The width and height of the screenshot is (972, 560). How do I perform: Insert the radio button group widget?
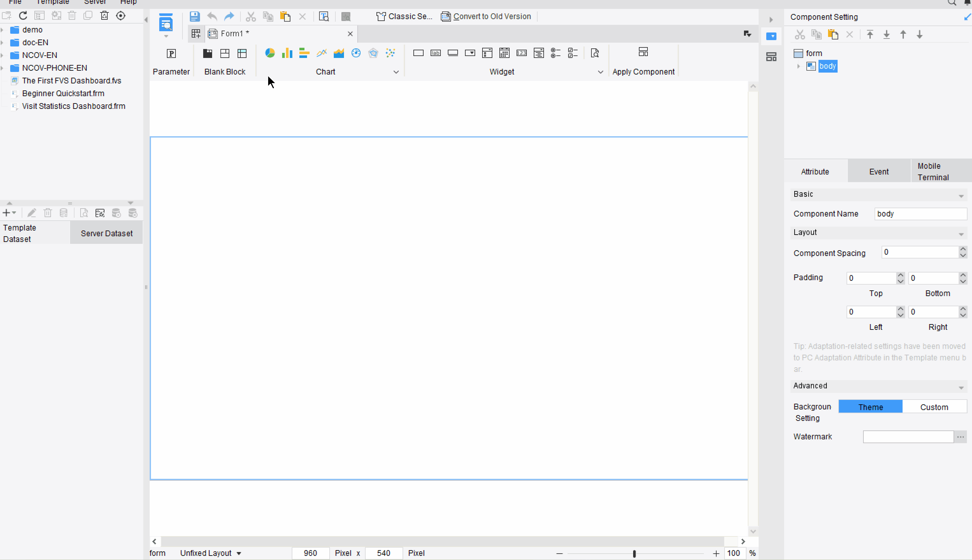click(555, 53)
